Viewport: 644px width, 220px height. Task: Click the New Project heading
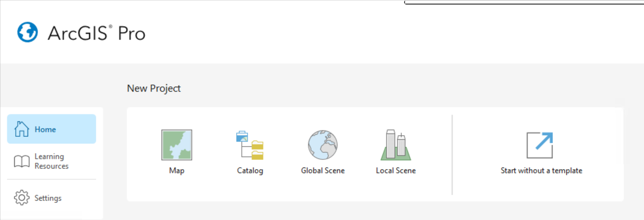click(x=154, y=88)
